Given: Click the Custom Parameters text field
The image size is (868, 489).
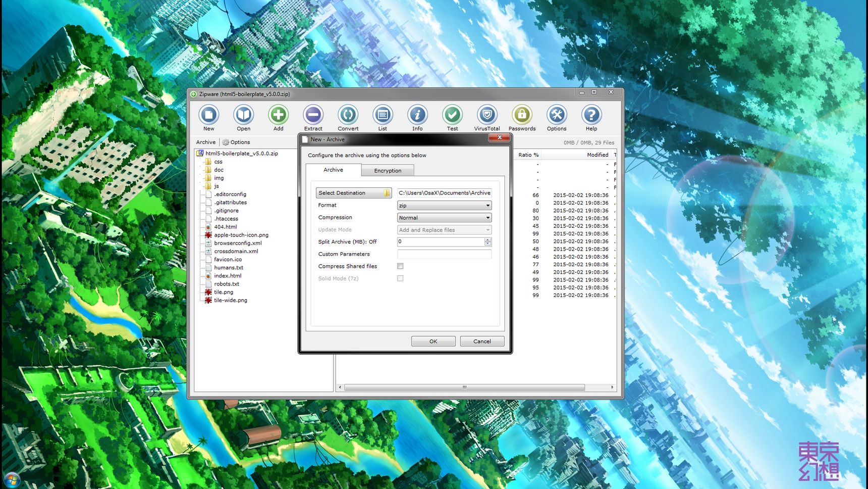Looking at the screenshot, I should 445,254.
